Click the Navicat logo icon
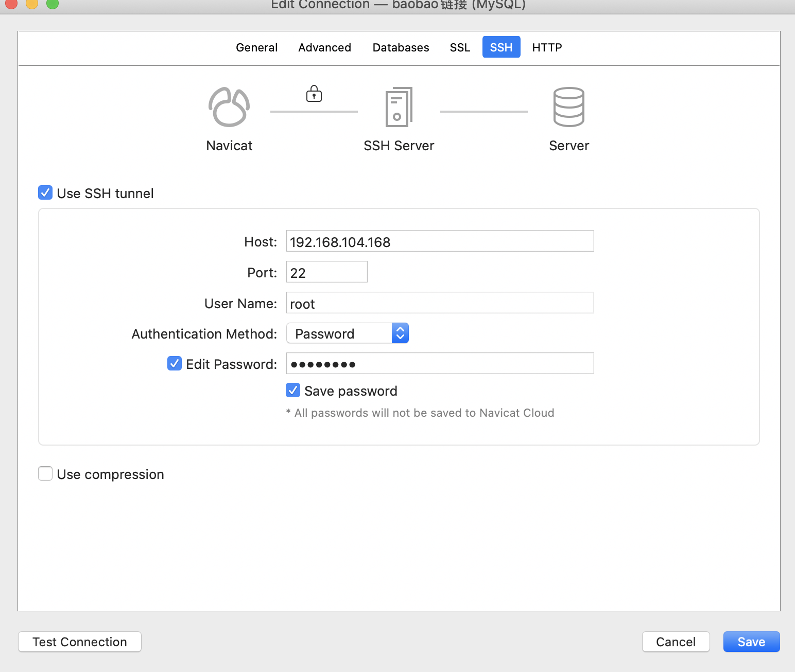Viewport: 795px width, 672px height. point(229,107)
